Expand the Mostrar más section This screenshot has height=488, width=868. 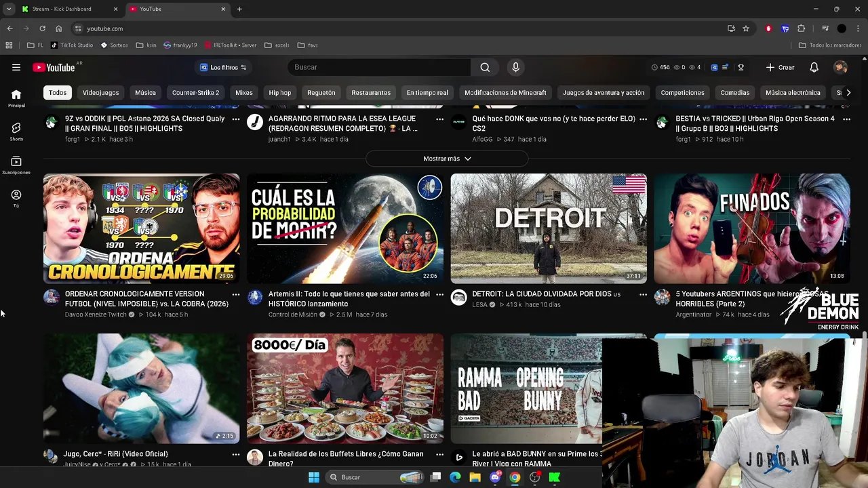[x=447, y=159]
